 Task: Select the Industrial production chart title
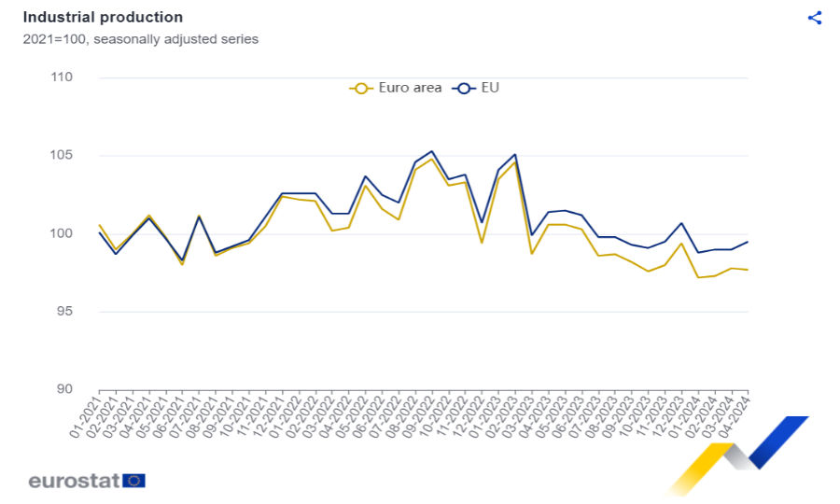pos(103,18)
